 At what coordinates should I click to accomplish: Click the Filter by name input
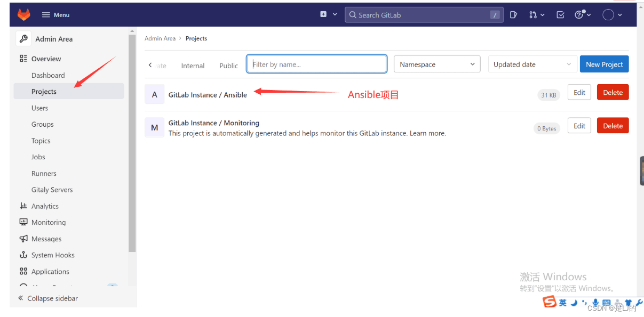pos(317,64)
